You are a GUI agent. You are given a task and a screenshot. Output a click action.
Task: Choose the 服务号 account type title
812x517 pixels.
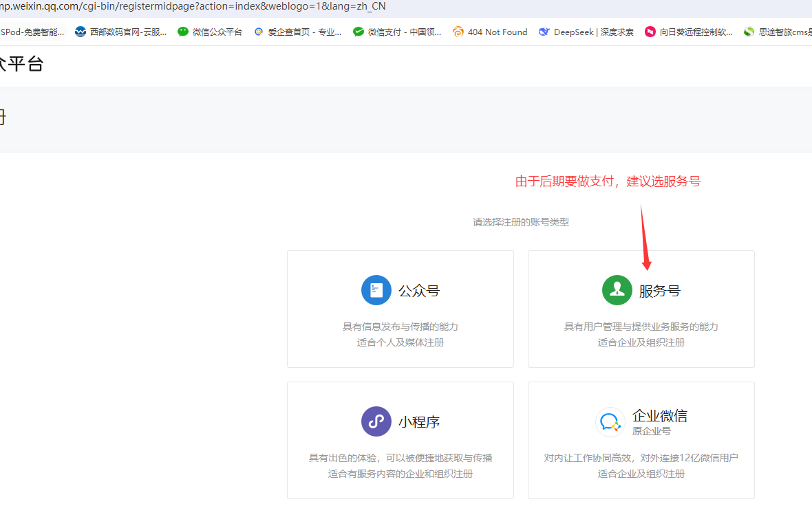coord(659,291)
